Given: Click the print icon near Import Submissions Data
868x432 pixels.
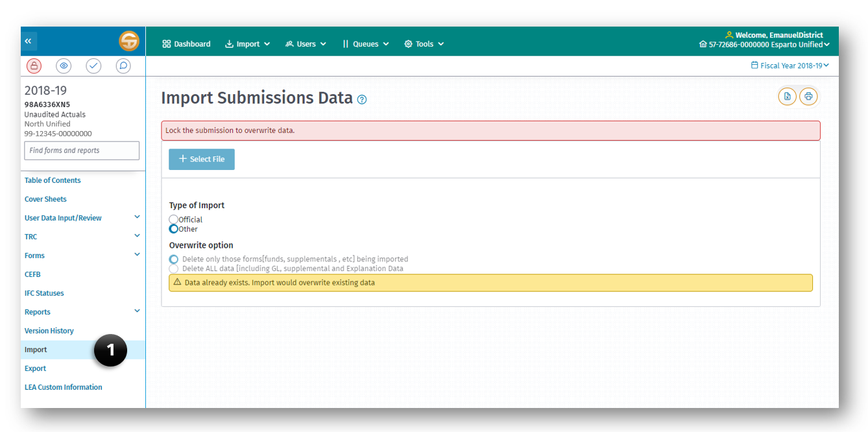Looking at the screenshot, I should point(808,96).
